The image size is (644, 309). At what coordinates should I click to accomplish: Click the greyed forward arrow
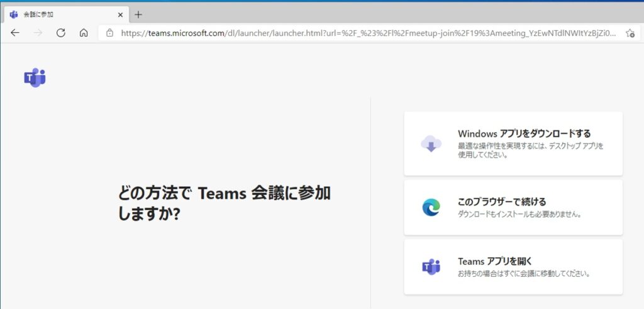point(38,33)
